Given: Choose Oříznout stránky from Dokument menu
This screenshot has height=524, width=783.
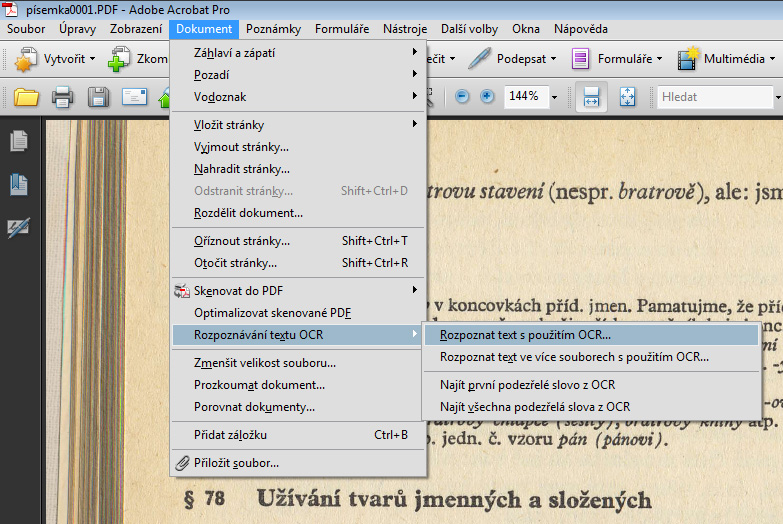Looking at the screenshot, I should click(x=242, y=241).
